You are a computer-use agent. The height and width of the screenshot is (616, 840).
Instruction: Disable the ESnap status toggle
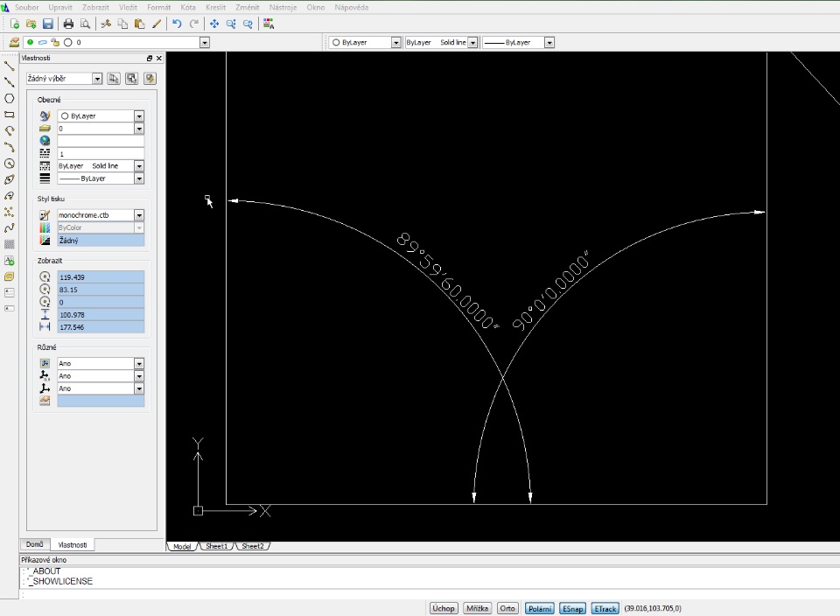572,608
